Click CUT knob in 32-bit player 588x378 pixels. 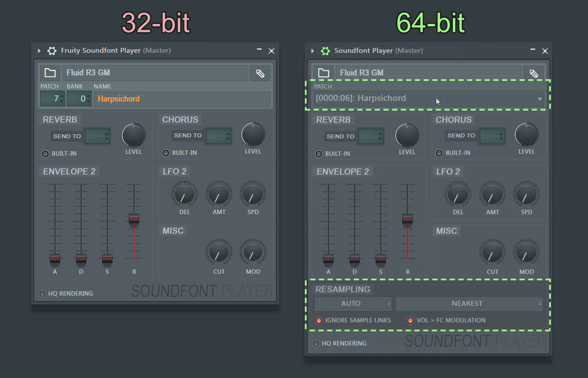coord(219,252)
